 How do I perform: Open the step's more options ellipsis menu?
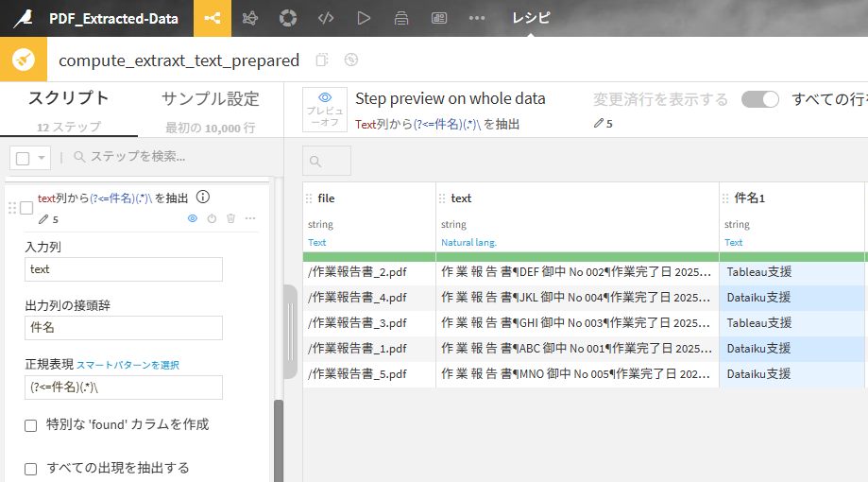[250, 218]
